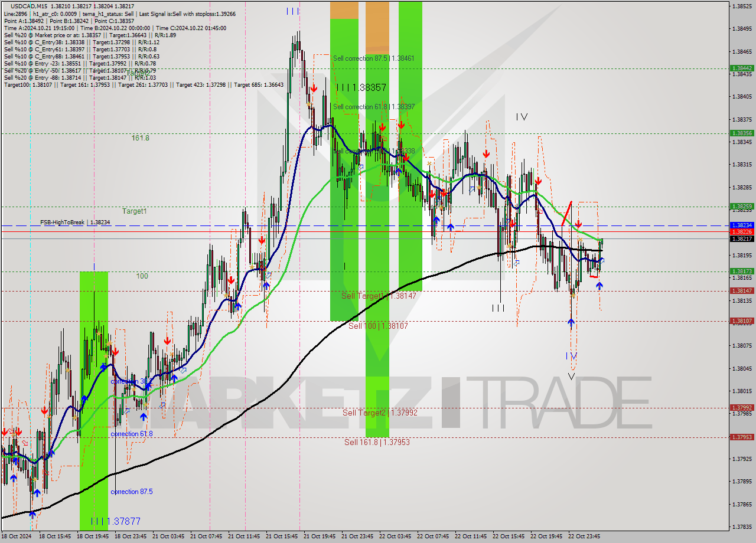The image size is (756, 543).
Task: Click the '21 Oct 15:45' time axis label
Action: coord(281,537)
